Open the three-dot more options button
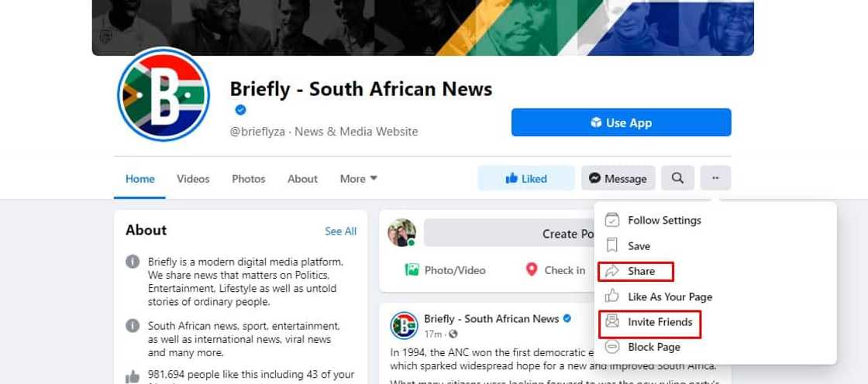868x384 pixels. (715, 178)
